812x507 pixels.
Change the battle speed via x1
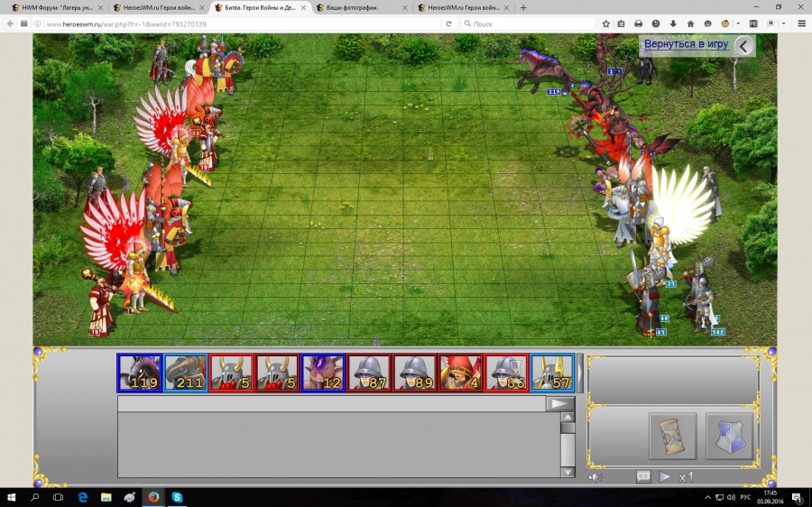686,477
